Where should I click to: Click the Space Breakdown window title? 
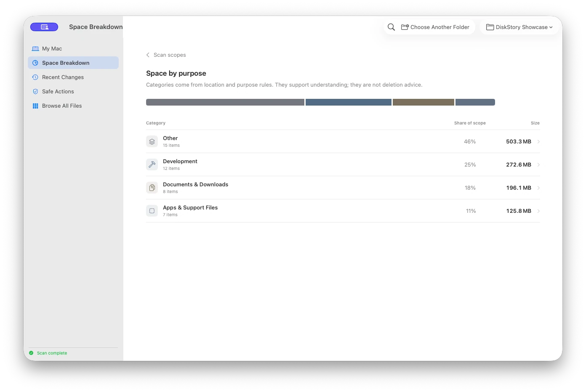[96, 27]
